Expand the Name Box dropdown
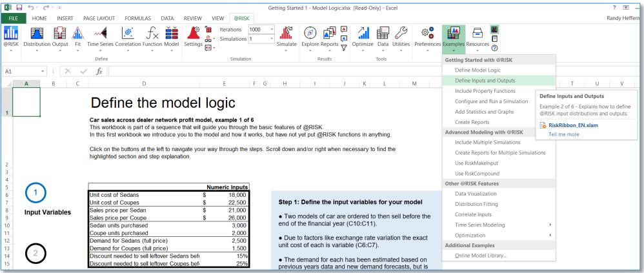The image size is (644, 273). (43, 72)
